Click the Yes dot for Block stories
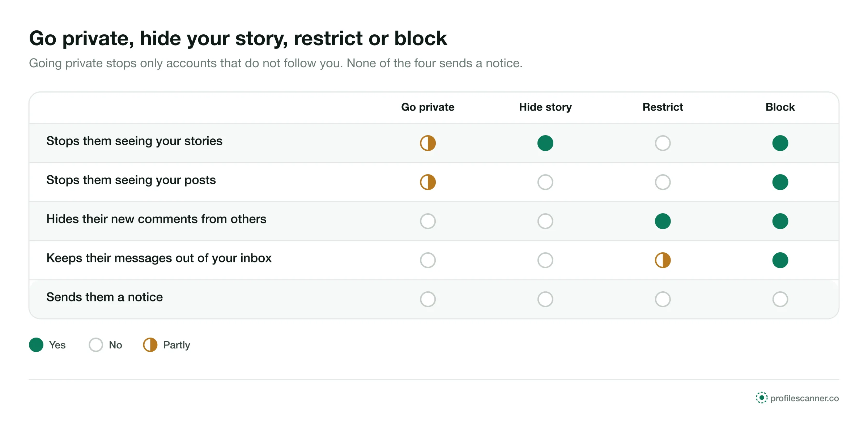 780,143
